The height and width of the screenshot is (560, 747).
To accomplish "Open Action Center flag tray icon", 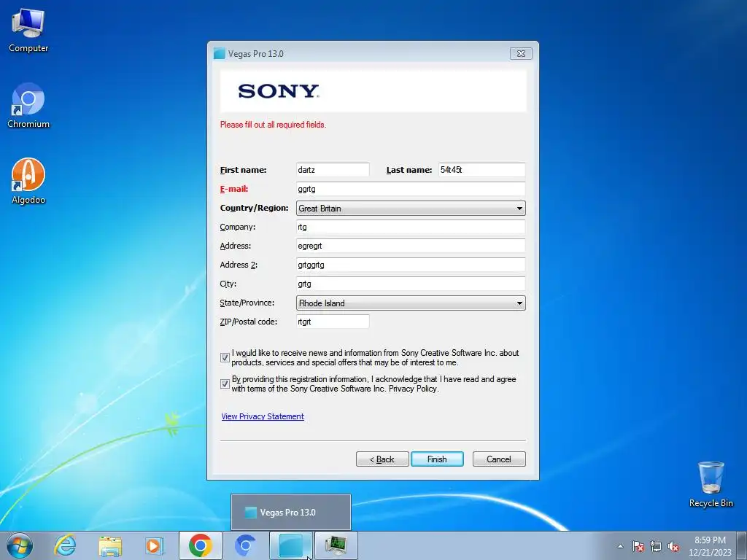I will coord(638,546).
